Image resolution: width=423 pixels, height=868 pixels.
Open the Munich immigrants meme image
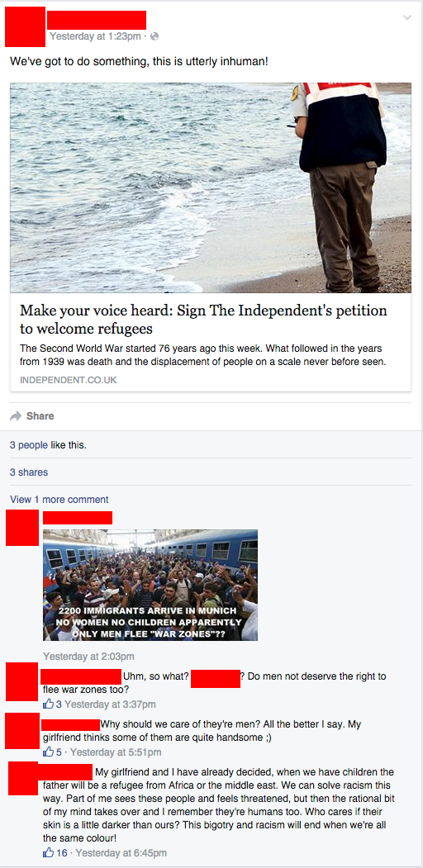click(150, 585)
